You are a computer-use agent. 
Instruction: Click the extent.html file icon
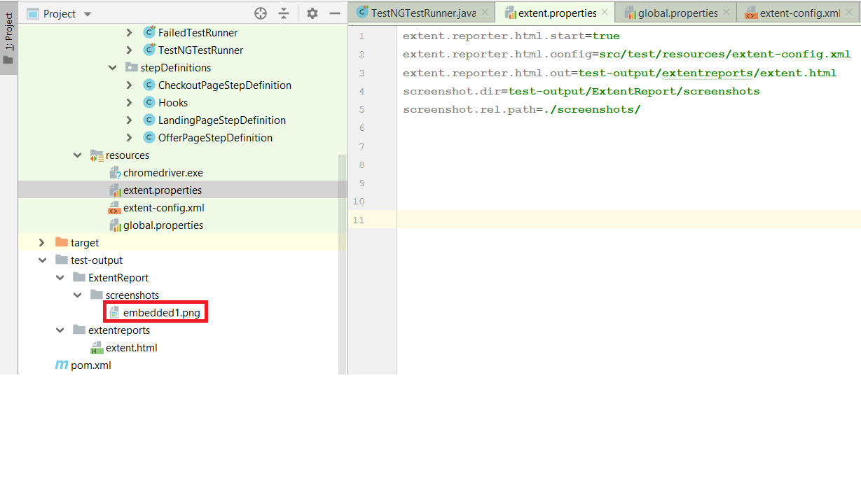pyautogui.click(x=97, y=347)
